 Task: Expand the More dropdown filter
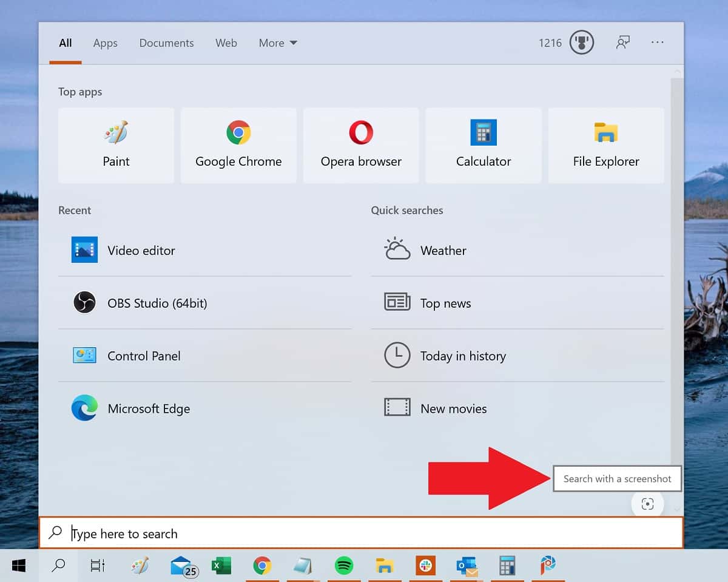click(278, 43)
